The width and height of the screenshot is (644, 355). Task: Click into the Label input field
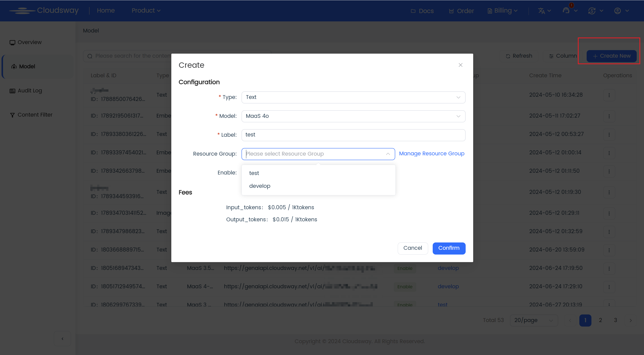click(353, 135)
